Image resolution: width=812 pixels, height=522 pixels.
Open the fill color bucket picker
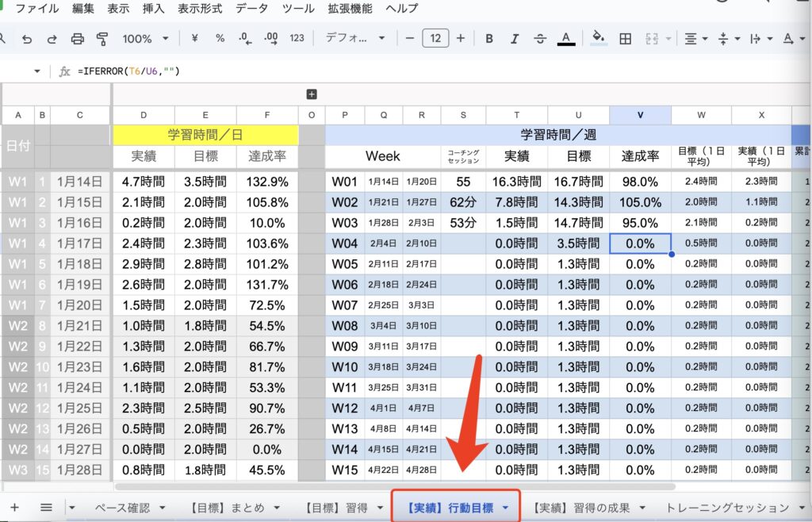click(599, 39)
